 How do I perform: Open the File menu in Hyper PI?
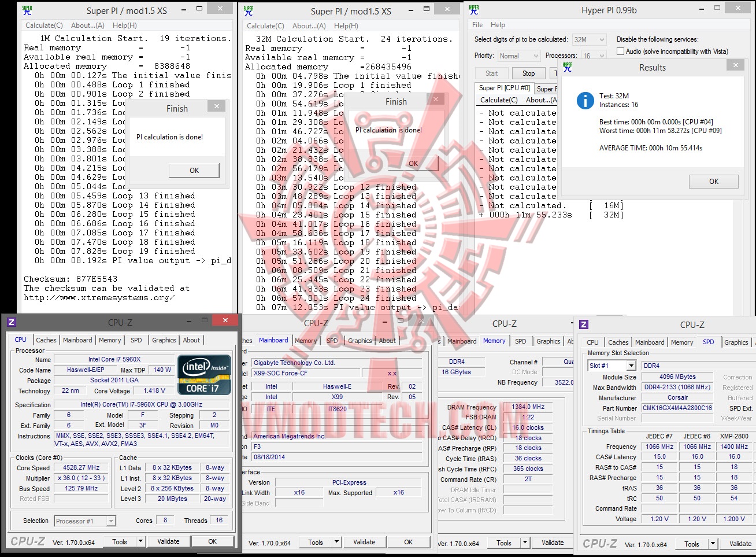(477, 25)
